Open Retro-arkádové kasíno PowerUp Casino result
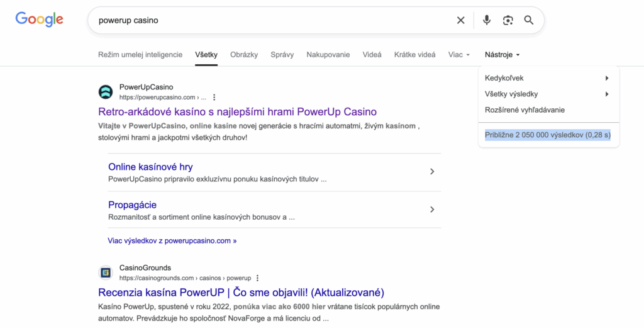The width and height of the screenshot is (644, 328). [237, 112]
